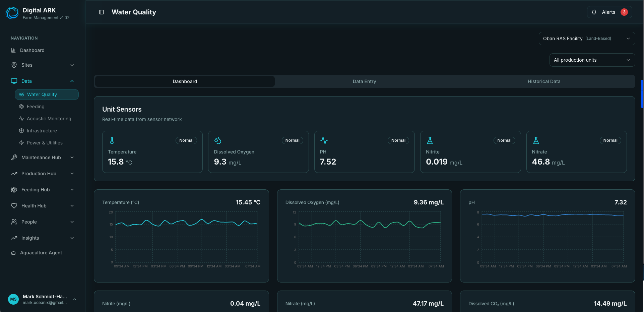Click the 9.36 mg/L dissolved oxygen value

tap(429, 202)
